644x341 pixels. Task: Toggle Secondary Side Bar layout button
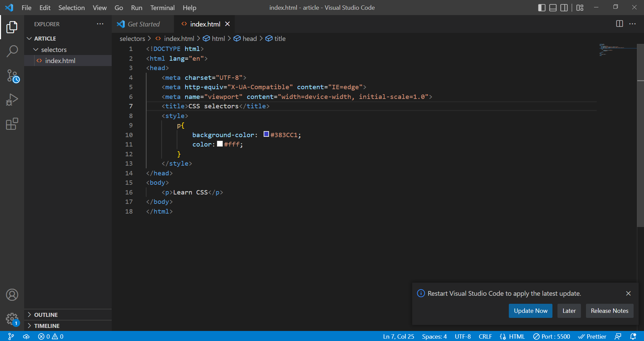[x=564, y=7]
